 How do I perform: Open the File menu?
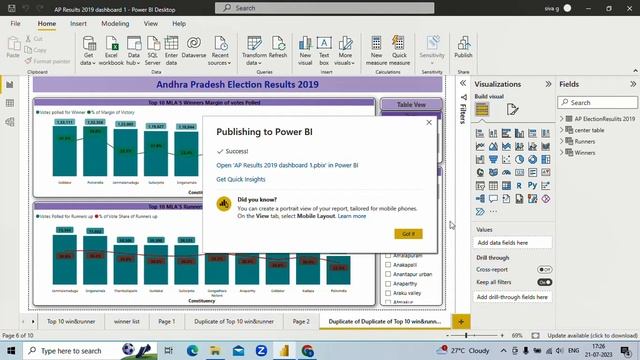coord(16,24)
